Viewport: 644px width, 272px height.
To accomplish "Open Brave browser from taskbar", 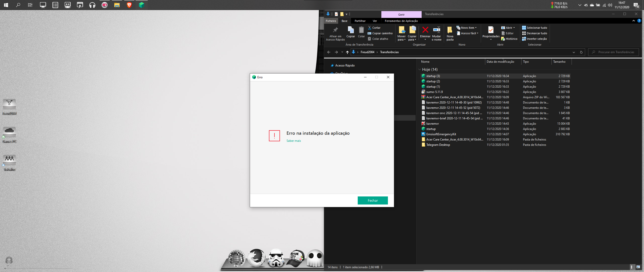I will tap(129, 5).
